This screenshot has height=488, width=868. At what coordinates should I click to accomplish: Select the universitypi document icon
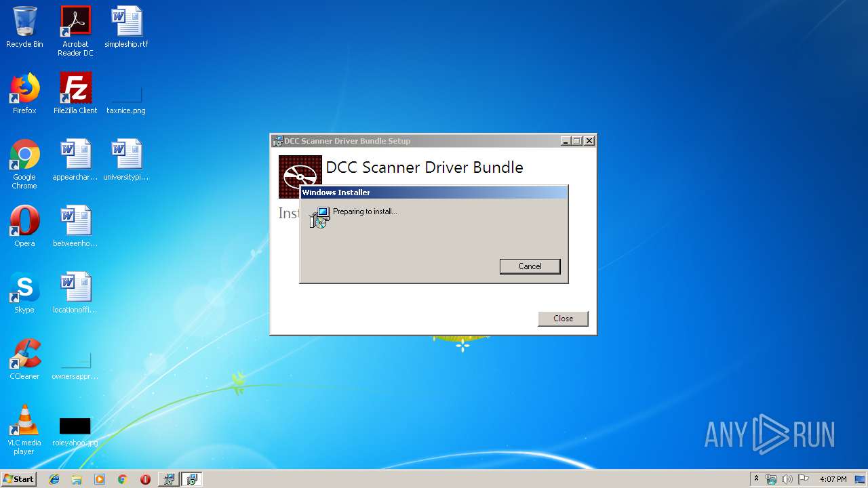[126, 160]
